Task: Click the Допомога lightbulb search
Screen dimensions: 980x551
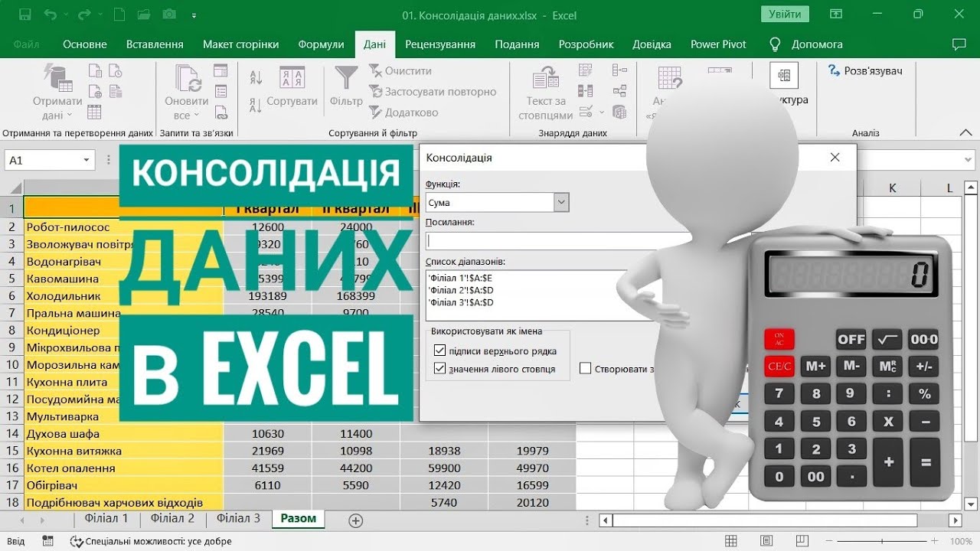Action: pos(805,44)
